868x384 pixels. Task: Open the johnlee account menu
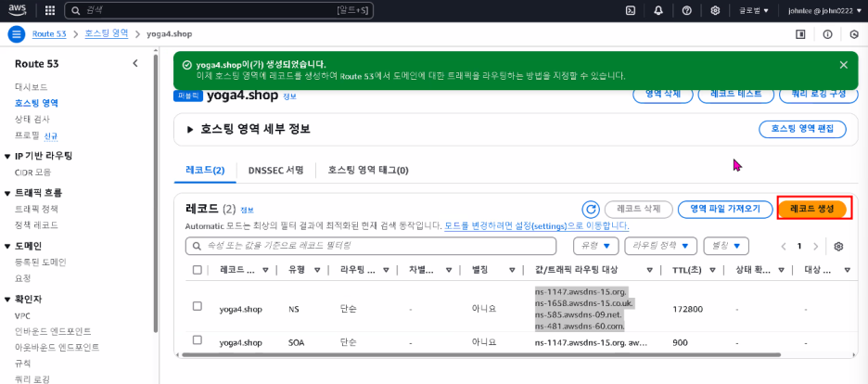[x=825, y=10]
